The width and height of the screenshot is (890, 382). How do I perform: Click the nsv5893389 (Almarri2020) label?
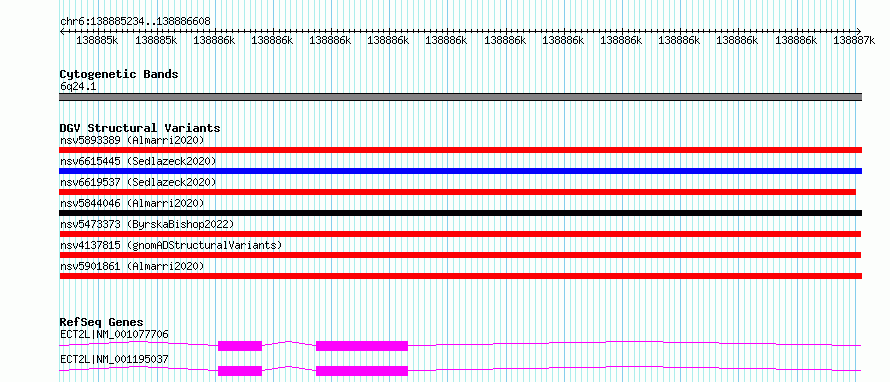pyautogui.click(x=132, y=140)
